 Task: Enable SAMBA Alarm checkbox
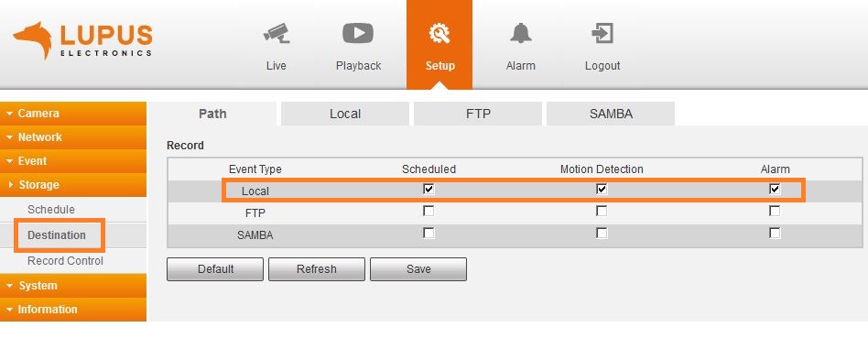(775, 234)
